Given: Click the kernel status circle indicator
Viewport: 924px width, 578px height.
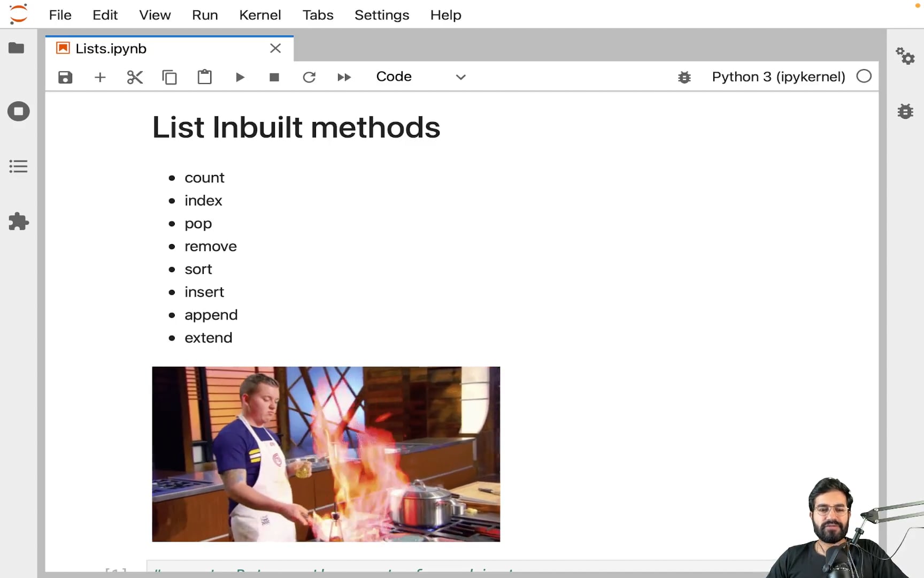Looking at the screenshot, I should click(x=864, y=77).
